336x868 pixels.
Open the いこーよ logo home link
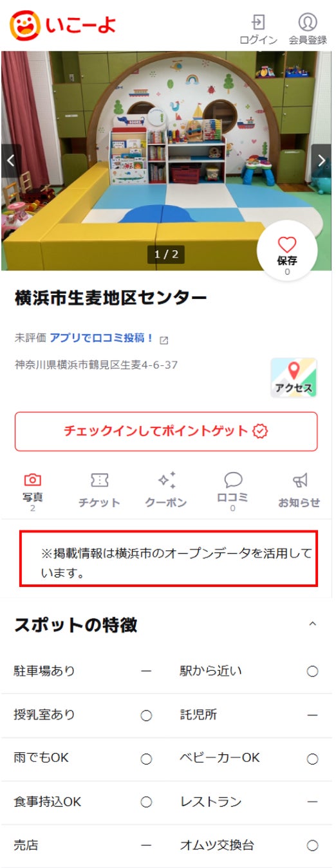click(x=63, y=25)
